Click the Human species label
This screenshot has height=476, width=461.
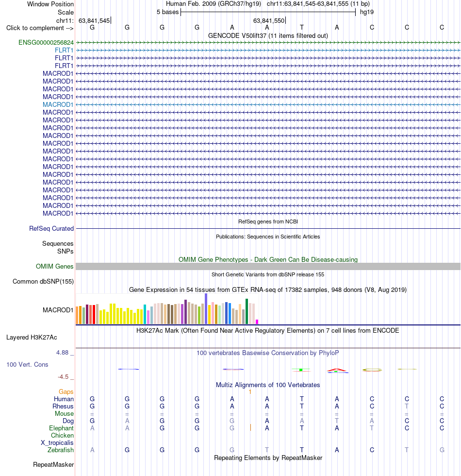coord(64,399)
